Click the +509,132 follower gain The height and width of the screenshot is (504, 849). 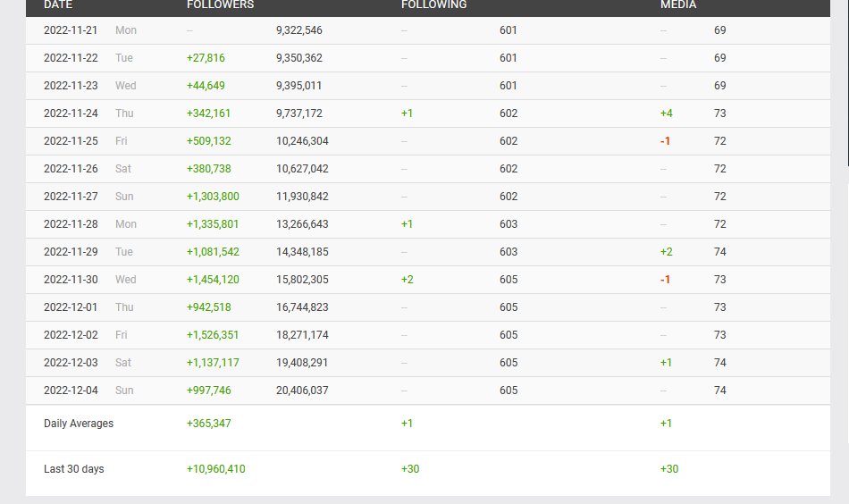tap(209, 141)
